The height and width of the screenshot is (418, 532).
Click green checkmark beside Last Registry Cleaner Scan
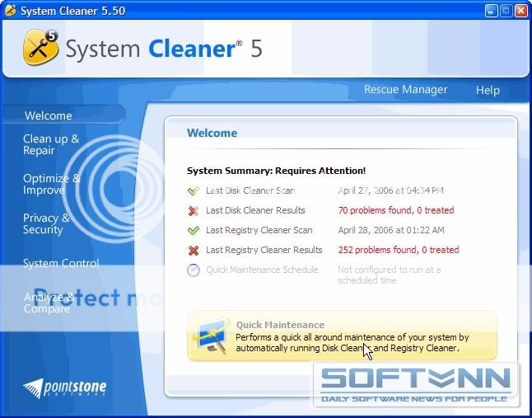pos(194,231)
